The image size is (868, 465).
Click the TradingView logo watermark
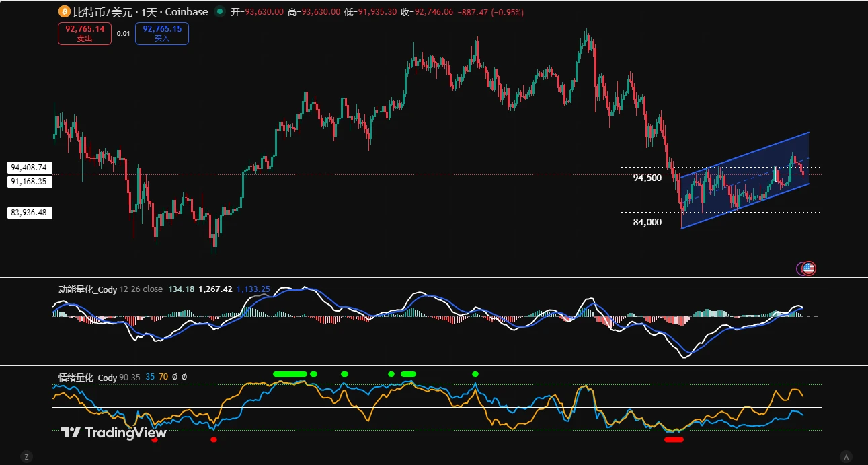113,433
